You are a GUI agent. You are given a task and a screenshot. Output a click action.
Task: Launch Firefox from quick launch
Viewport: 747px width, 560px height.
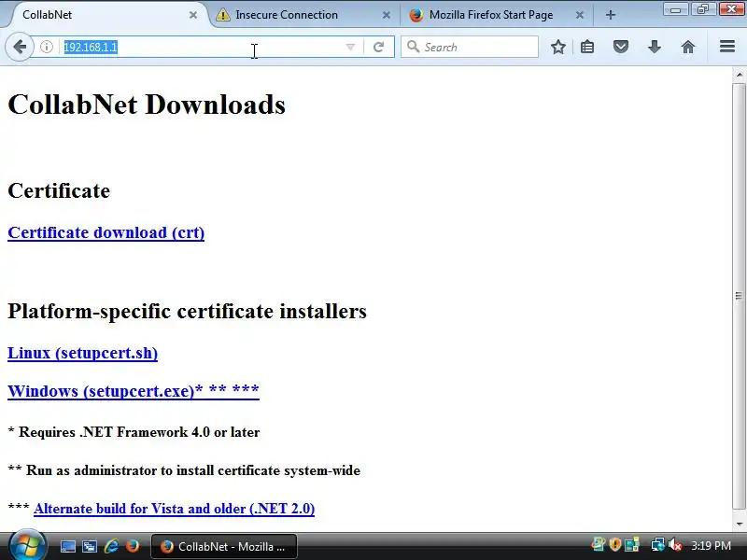point(133,546)
